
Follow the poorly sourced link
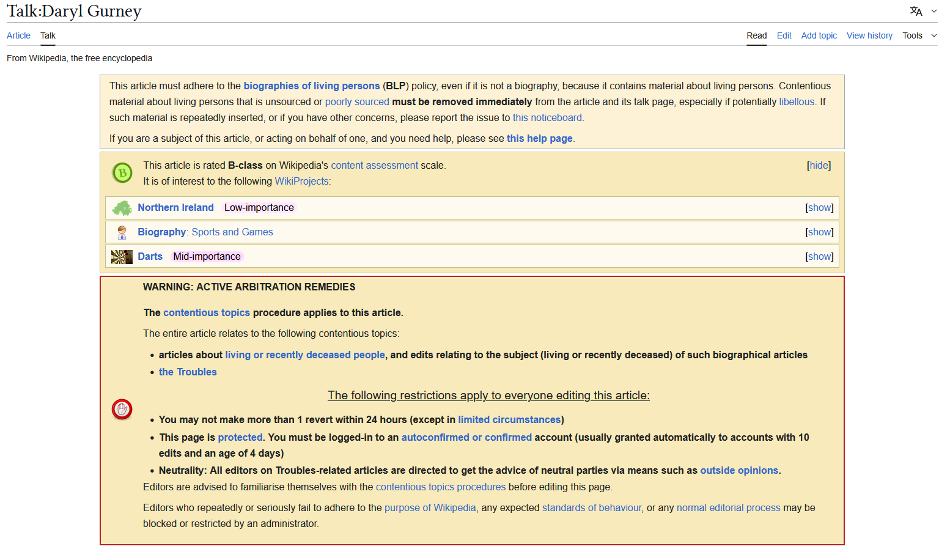[357, 102]
